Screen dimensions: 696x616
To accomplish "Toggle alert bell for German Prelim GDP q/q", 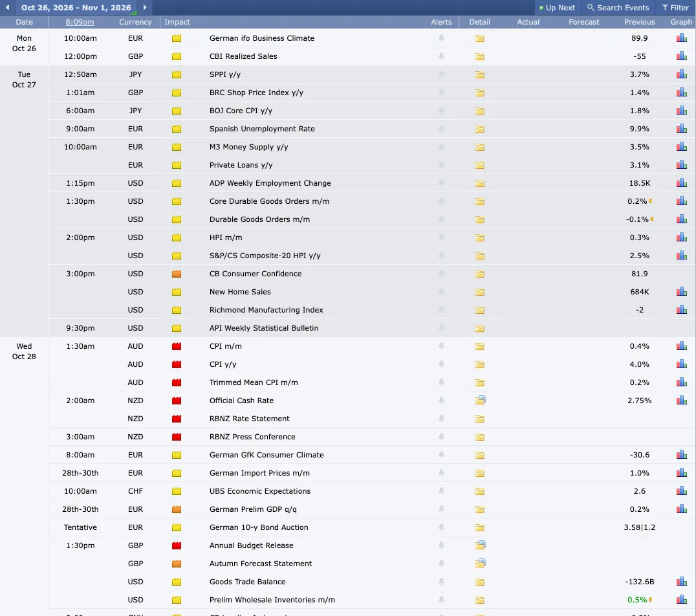I will tap(441, 509).
